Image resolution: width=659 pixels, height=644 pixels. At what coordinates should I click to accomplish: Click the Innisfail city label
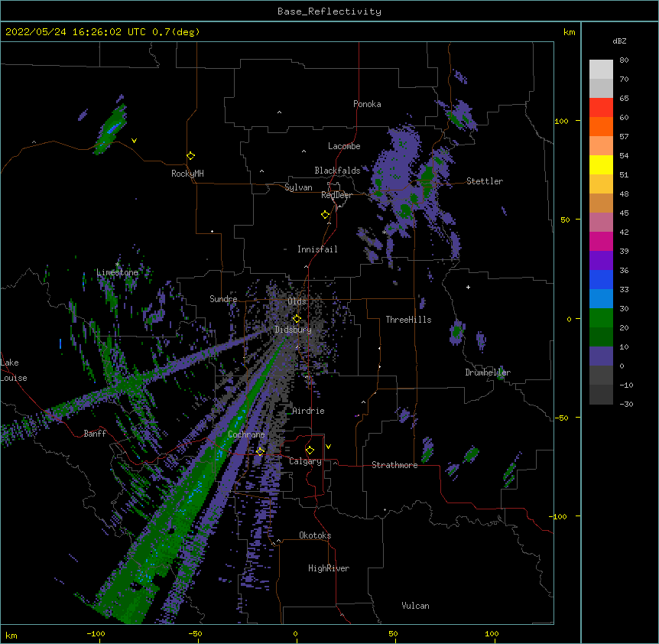317,249
